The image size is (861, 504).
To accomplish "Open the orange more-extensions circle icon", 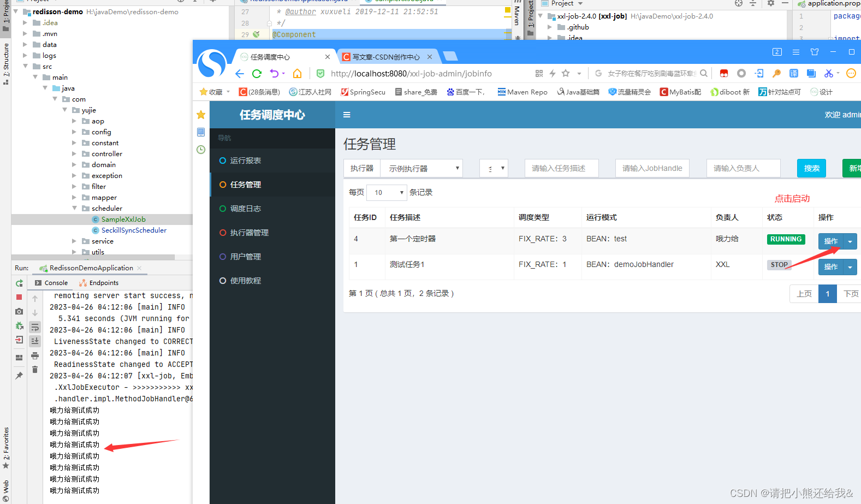I will coord(851,73).
